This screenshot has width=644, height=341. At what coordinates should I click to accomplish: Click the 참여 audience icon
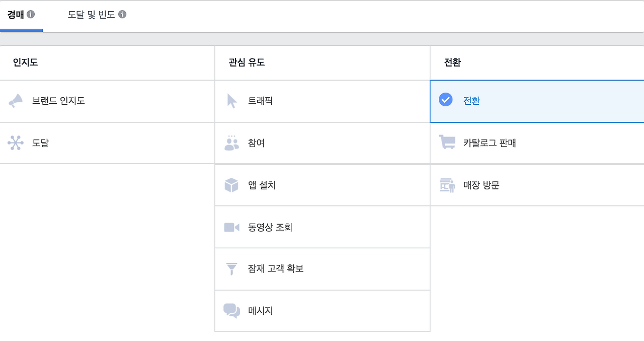pos(231,143)
